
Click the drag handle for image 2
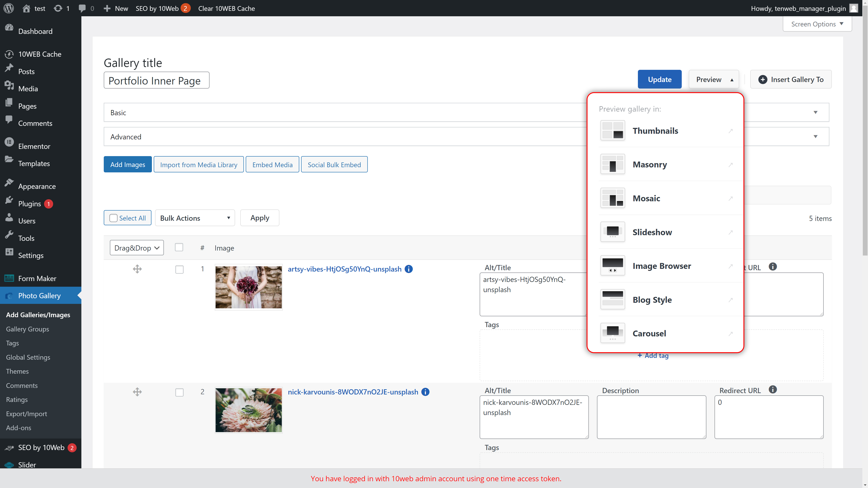137,392
